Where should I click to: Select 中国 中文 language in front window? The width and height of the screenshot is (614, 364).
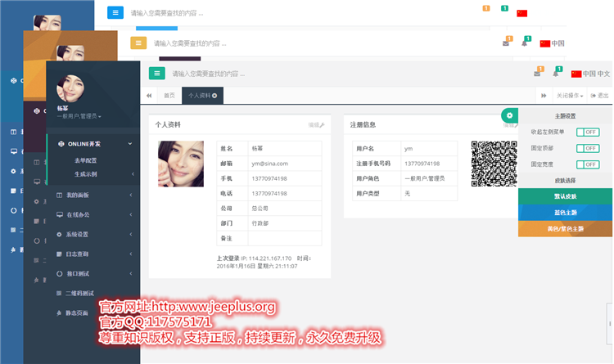click(590, 74)
